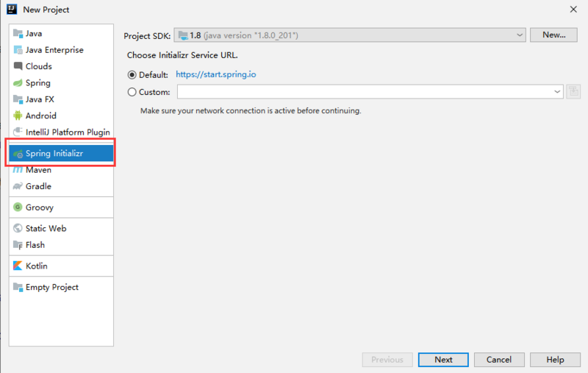Click the Static Web globe icon
Viewport: 588px width, 373px height.
click(18, 228)
